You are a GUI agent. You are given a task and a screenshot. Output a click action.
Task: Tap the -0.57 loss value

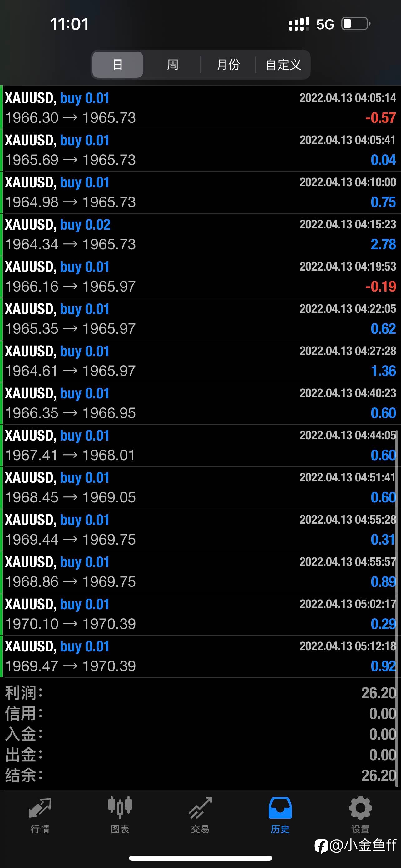pos(380,118)
